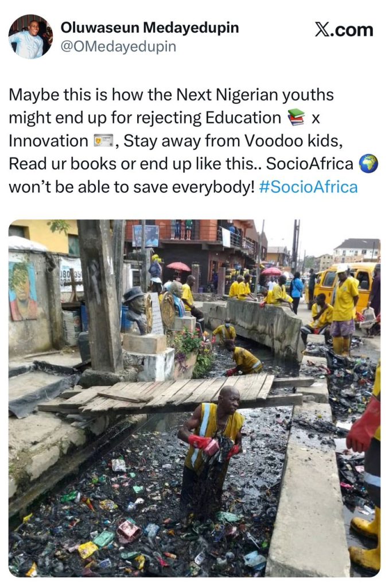
Task: Click the stacked books emoji after Education
Action: [x=296, y=118]
